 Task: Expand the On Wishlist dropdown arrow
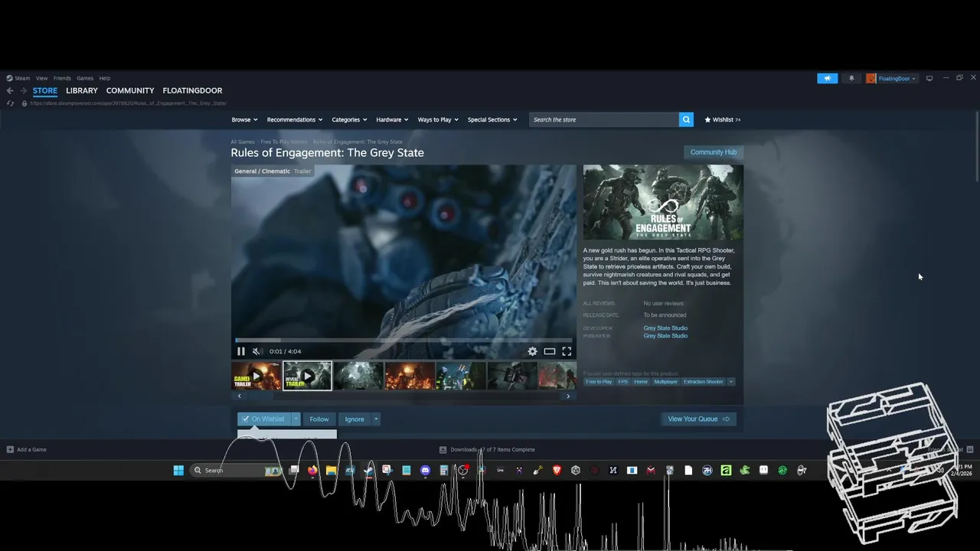(x=296, y=419)
